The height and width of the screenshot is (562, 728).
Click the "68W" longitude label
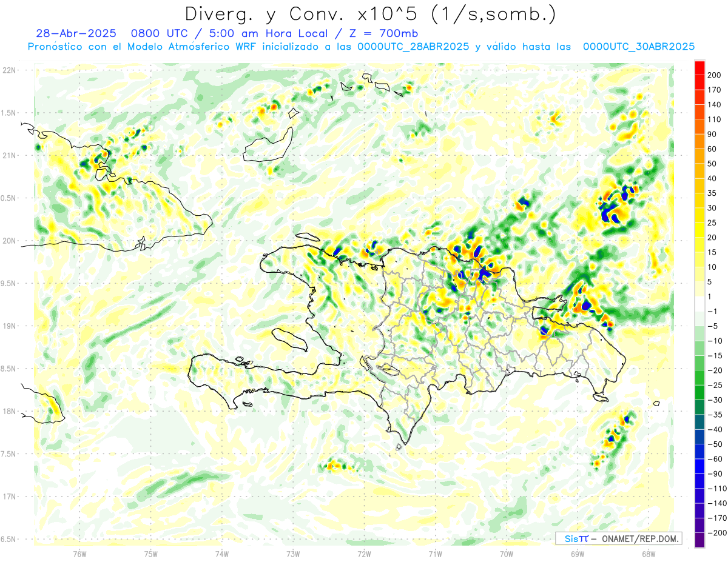(x=649, y=554)
